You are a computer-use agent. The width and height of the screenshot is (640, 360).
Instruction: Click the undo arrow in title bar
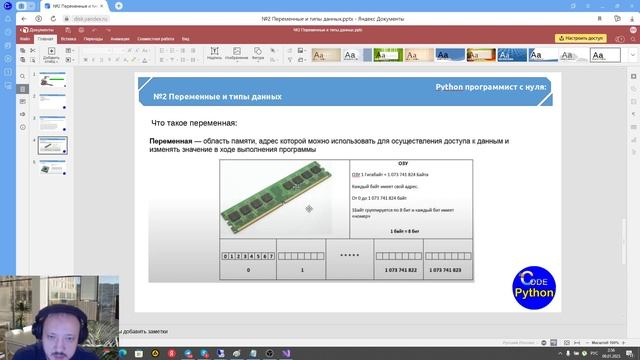coord(94,30)
